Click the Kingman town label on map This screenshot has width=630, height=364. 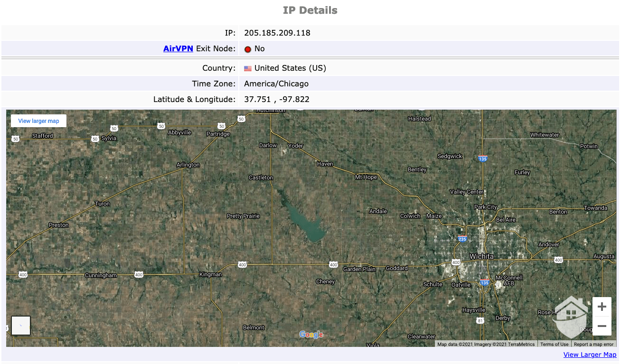pyautogui.click(x=210, y=274)
